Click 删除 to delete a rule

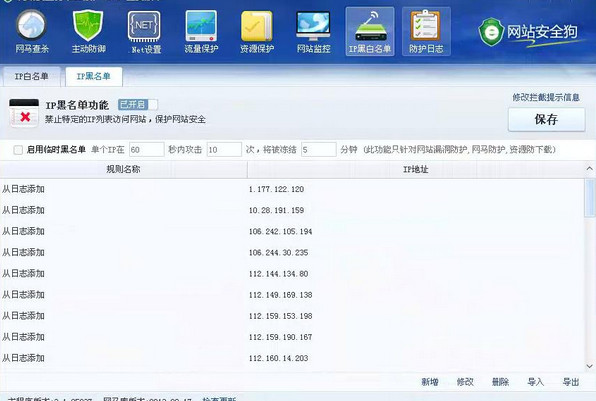[x=500, y=382]
